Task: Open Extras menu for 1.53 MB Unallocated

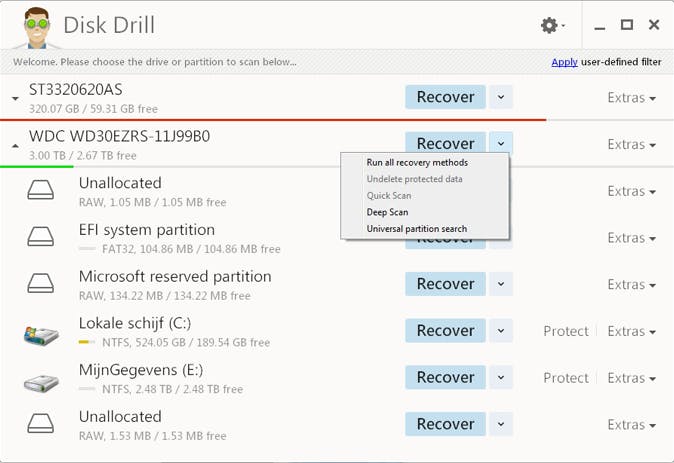Action: (631, 425)
